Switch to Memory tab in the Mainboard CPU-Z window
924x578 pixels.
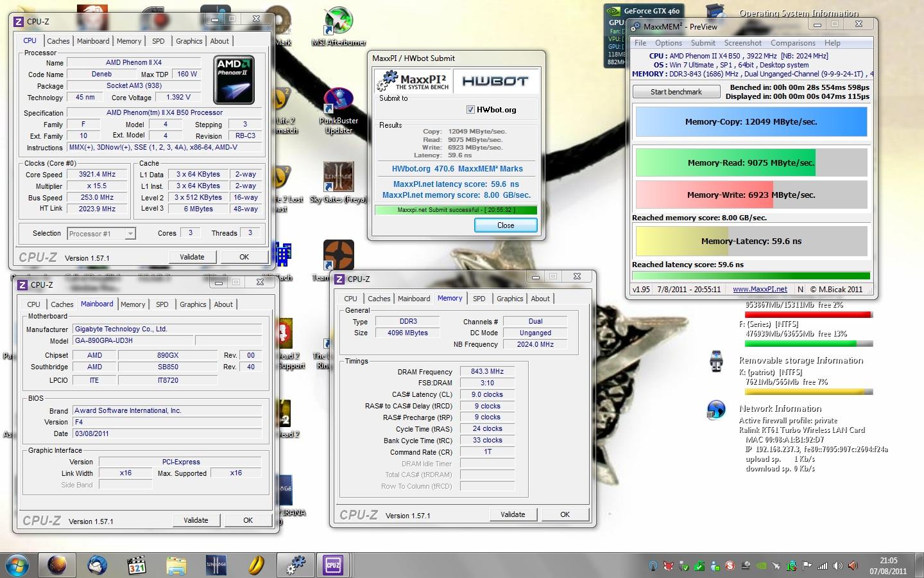click(x=133, y=304)
